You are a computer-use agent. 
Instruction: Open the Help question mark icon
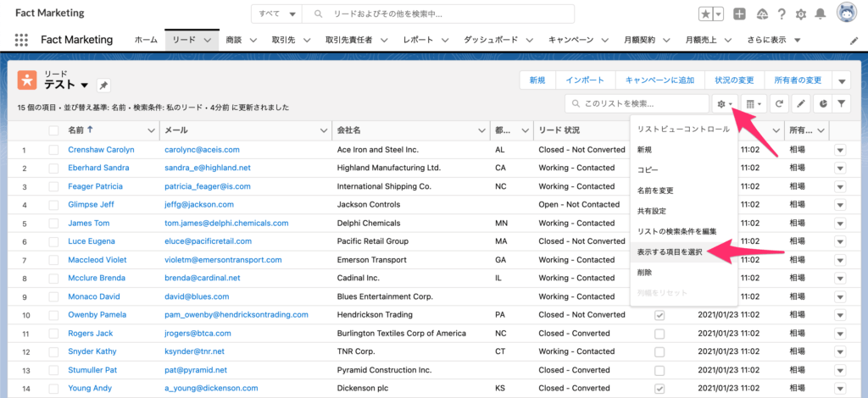coord(782,14)
